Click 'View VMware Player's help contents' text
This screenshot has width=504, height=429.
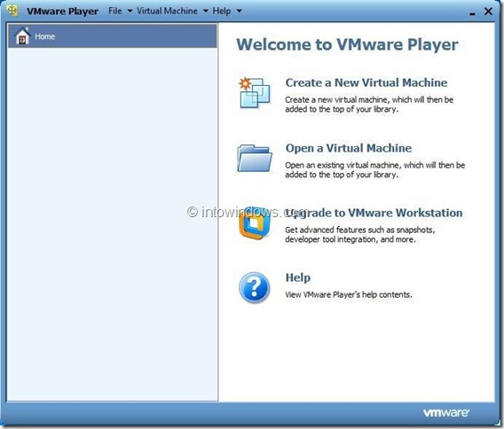[x=349, y=295]
